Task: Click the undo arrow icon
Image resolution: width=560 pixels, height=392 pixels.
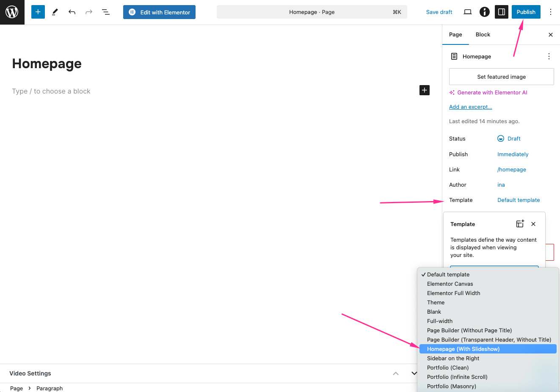Action: click(72, 12)
